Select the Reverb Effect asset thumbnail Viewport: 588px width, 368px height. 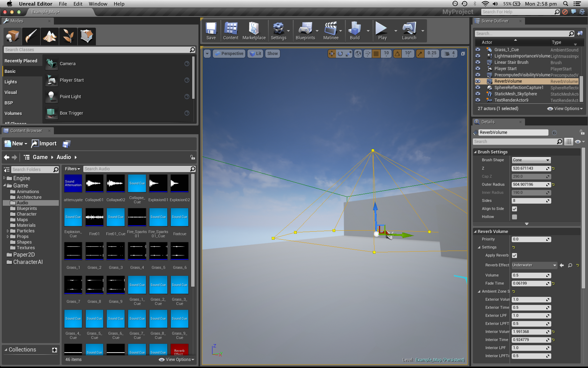coord(179,349)
